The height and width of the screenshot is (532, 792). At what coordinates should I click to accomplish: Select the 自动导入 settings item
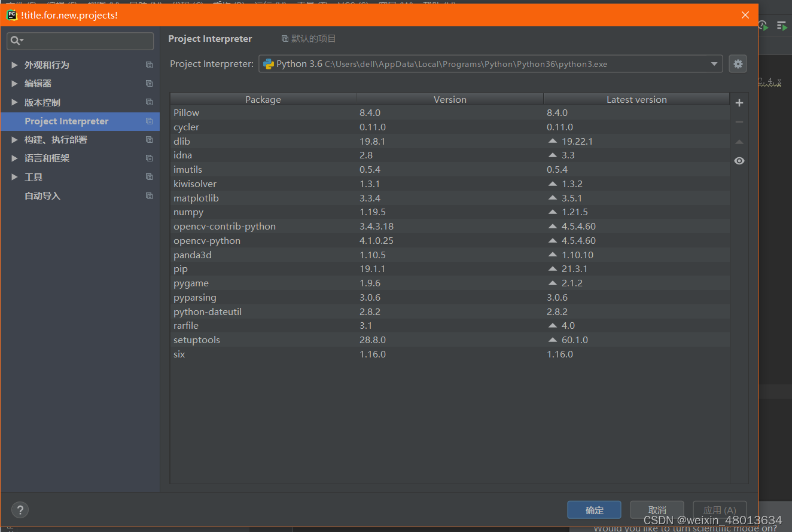coord(80,196)
